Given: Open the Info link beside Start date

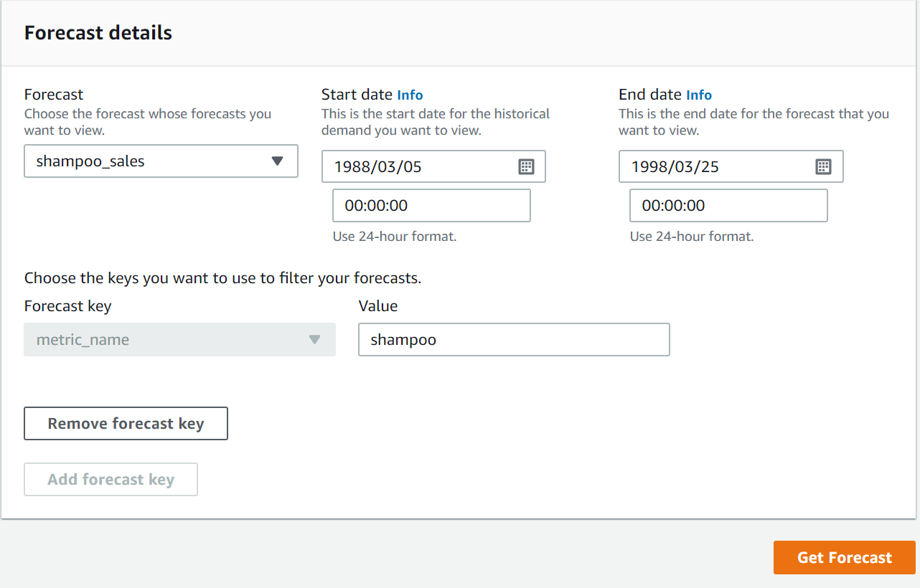Looking at the screenshot, I should coord(410,95).
